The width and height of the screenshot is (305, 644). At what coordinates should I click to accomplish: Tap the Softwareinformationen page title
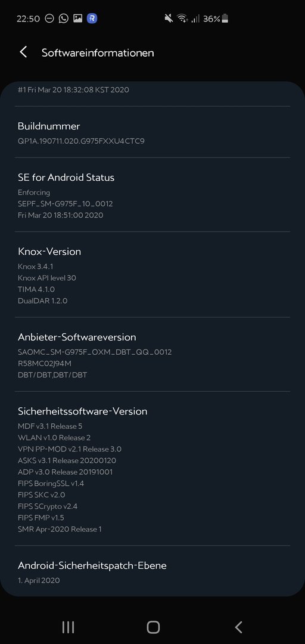98,52
